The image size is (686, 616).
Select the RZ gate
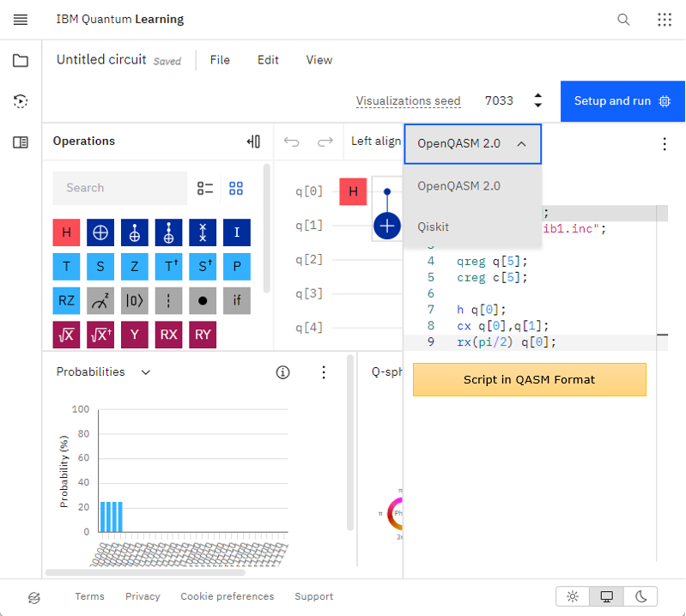click(x=66, y=300)
